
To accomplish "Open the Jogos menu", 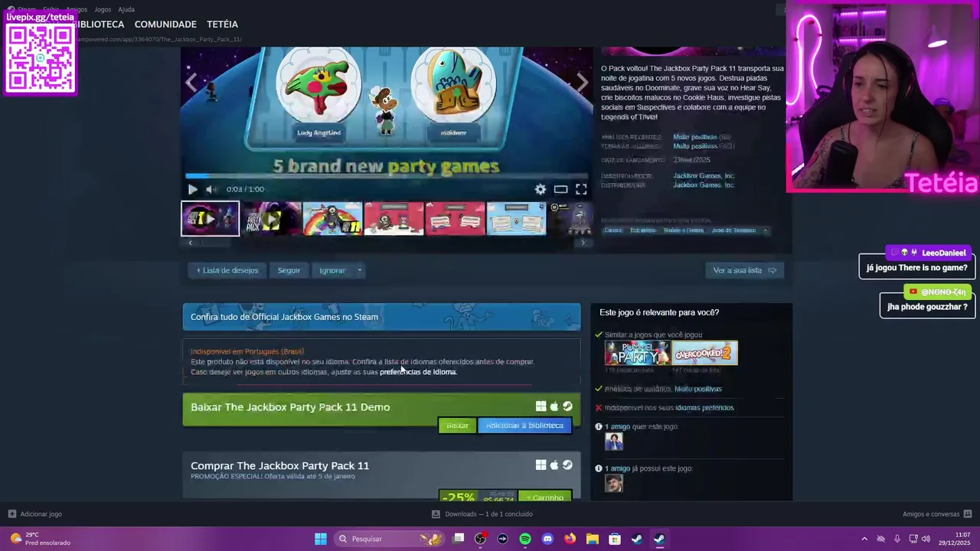I will click(x=103, y=9).
